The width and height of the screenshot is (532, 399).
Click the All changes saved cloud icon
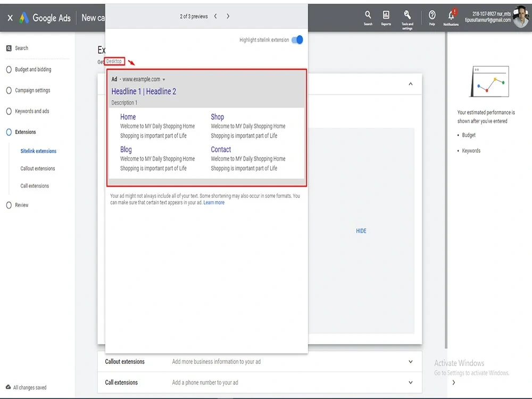pyautogui.click(x=8, y=387)
